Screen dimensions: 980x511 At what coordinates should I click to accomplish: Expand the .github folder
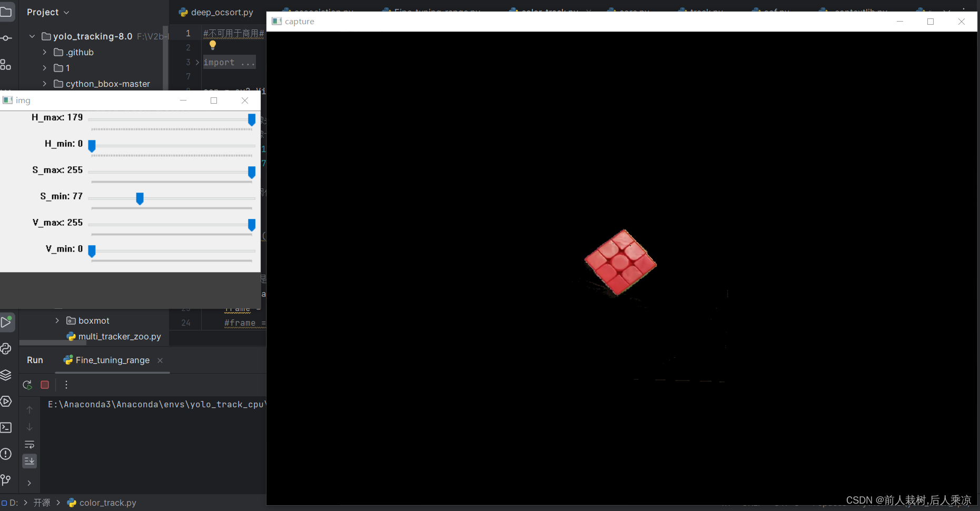(45, 52)
